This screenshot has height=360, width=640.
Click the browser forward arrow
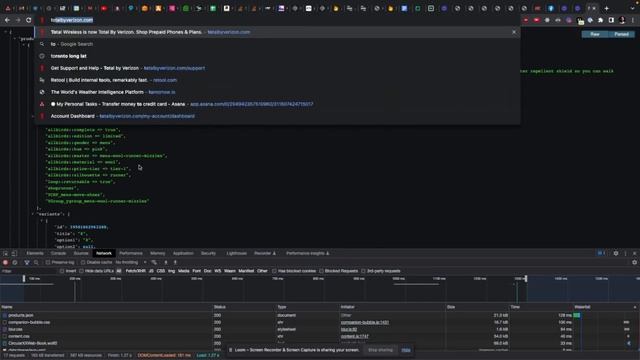pyautogui.click(x=18, y=20)
